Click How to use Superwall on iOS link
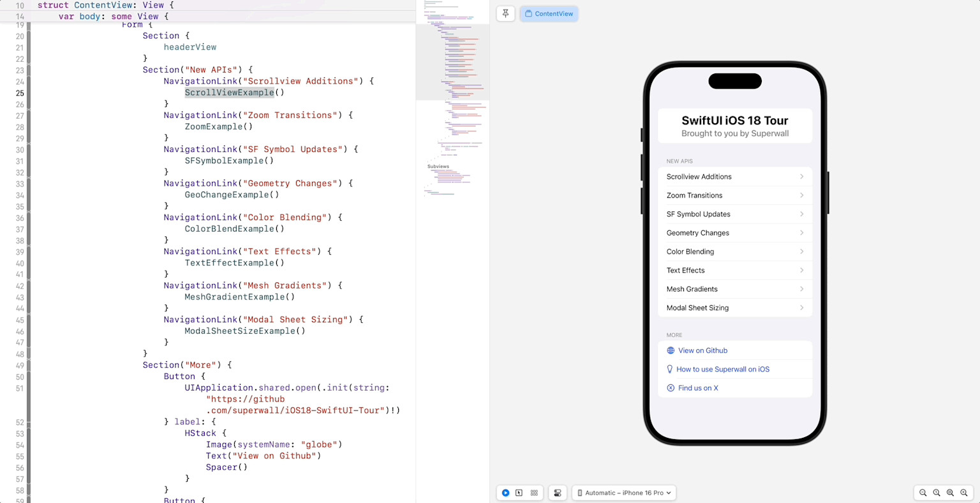The height and width of the screenshot is (503, 980). pyautogui.click(x=723, y=369)
